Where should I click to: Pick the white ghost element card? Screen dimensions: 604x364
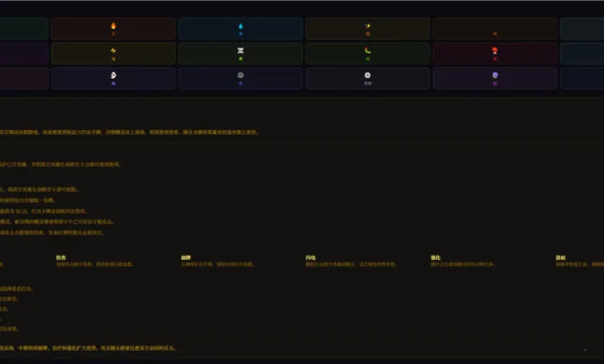point(113,78)
